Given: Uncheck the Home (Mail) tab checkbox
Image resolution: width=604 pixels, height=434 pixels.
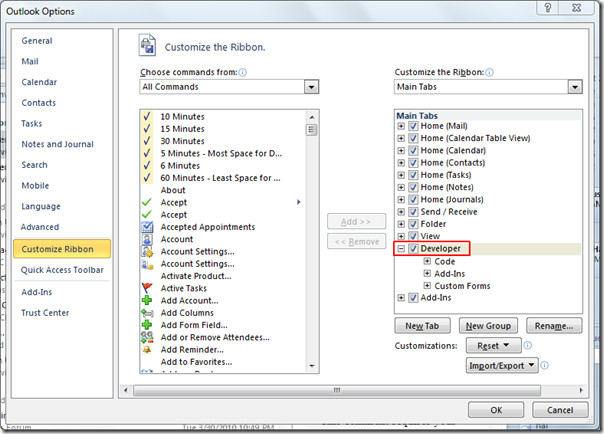Looking at the screenshot, I should [413, 126].
